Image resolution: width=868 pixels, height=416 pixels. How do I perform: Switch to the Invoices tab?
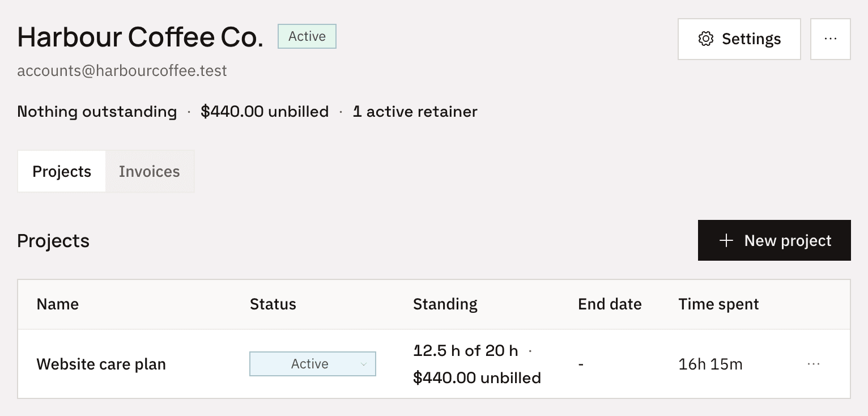pos(150,172)
